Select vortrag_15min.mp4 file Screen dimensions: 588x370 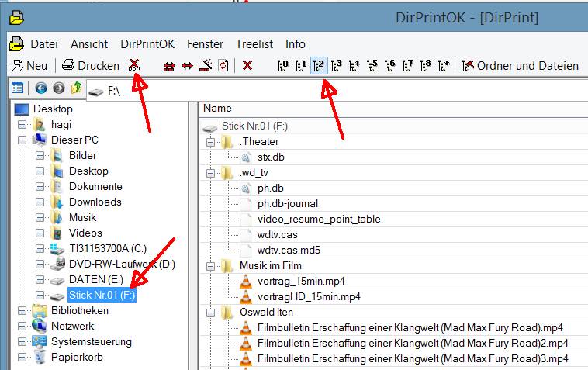(x=301, y=281)
